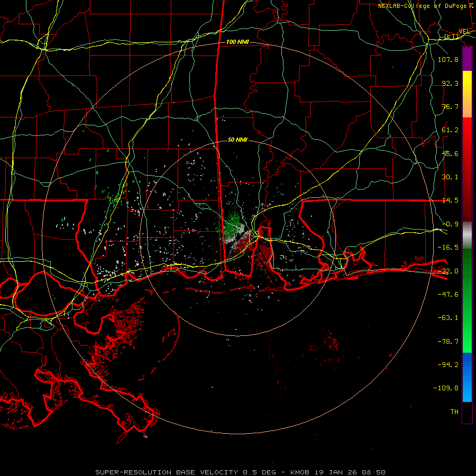This screenshot has width=476, height=476.
Task: Click the 100 NMI range ring label
Action: (237, 42)
